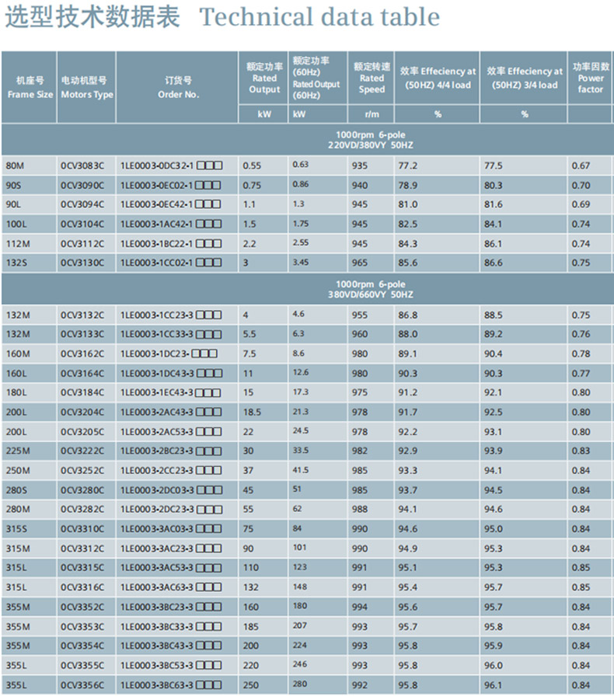Select order number 1LE0003-2BC23-3
This screenshot has width=614, height=700.
click(x=156, y=451)
